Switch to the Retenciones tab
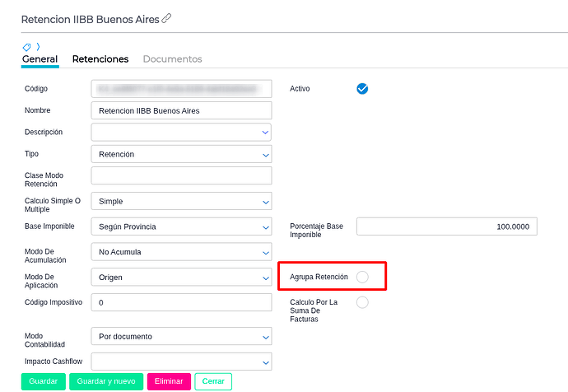The width and height of the screenshot is (568, 392). [x=100, y=59]
